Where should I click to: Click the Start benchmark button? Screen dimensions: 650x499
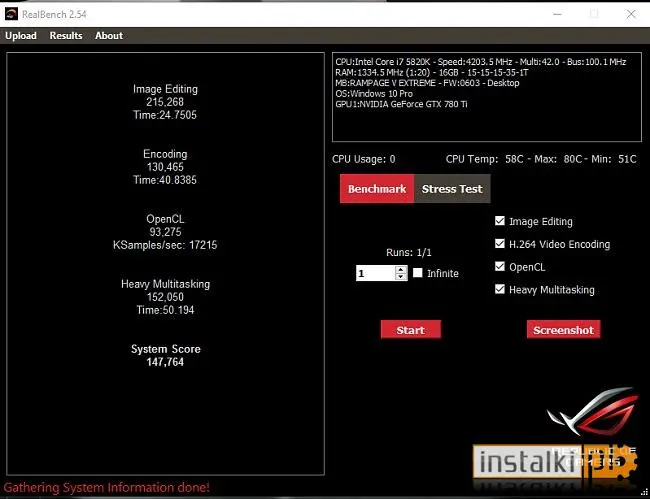[411, 330]
